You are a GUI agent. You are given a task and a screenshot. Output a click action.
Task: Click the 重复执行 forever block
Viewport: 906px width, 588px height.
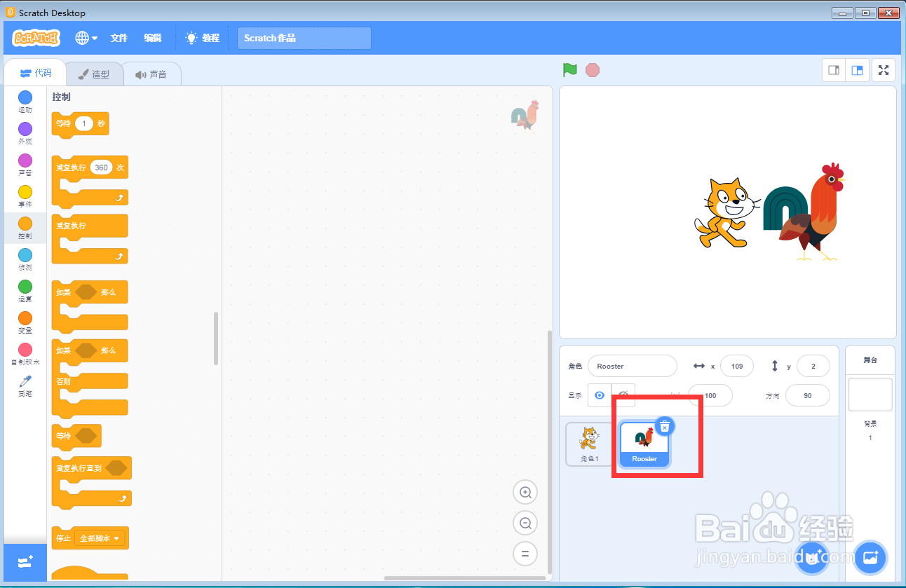click(90, 226)
